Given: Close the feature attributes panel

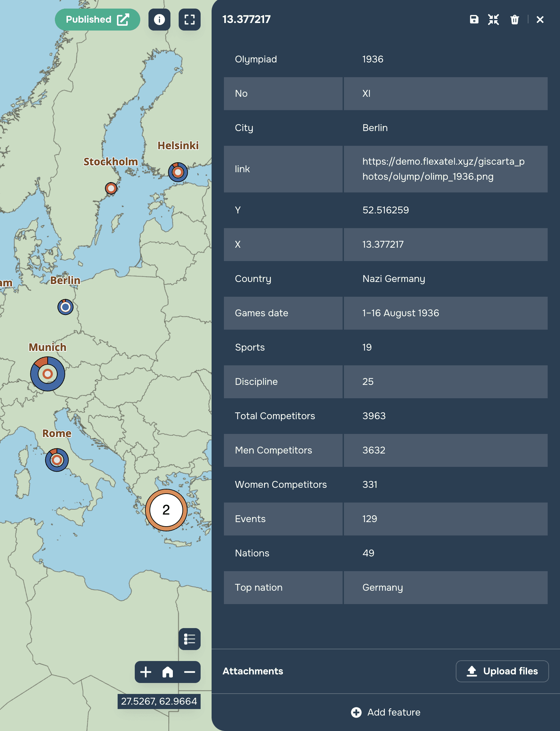Looking at the screenshot, I should (x=540, y=20).
